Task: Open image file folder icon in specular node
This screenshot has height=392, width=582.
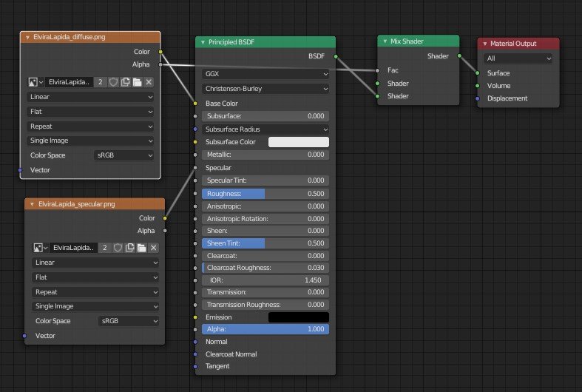Action: 142,248
